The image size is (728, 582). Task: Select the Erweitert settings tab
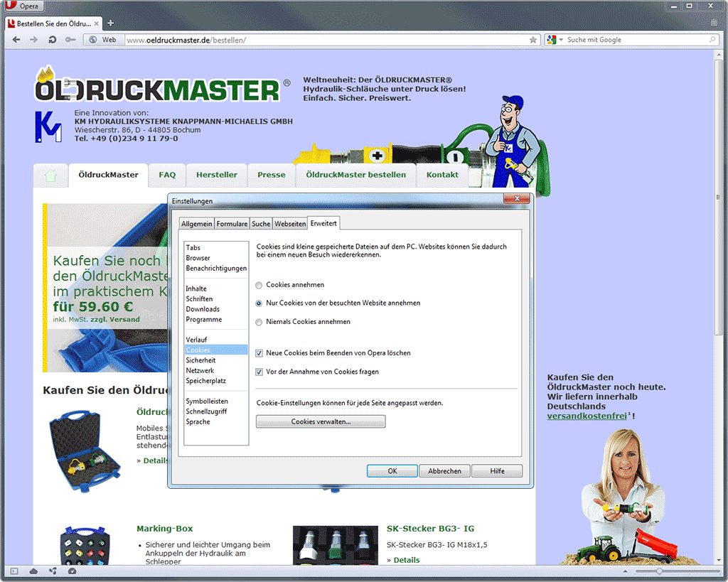click(323, 223)
